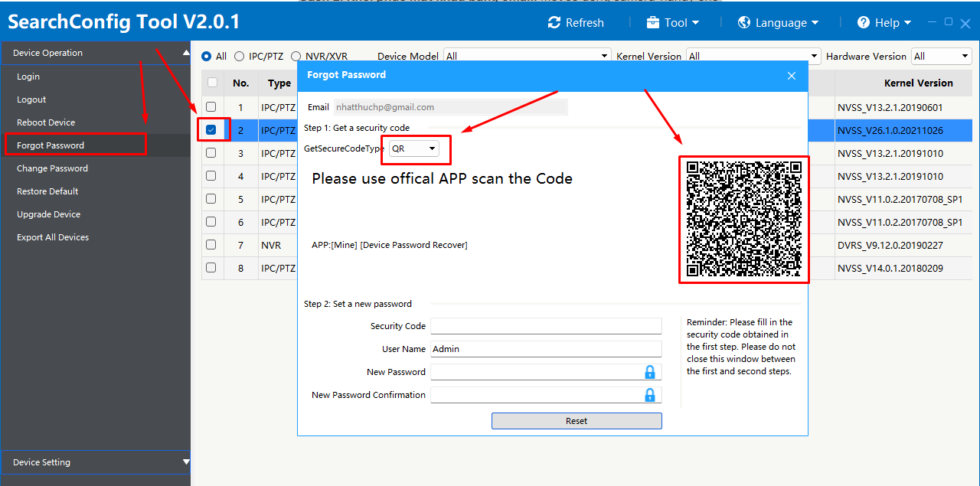Check the checkbox for device row 3
The height and width of the screenshot is (486, 980).
pos(211,153)
